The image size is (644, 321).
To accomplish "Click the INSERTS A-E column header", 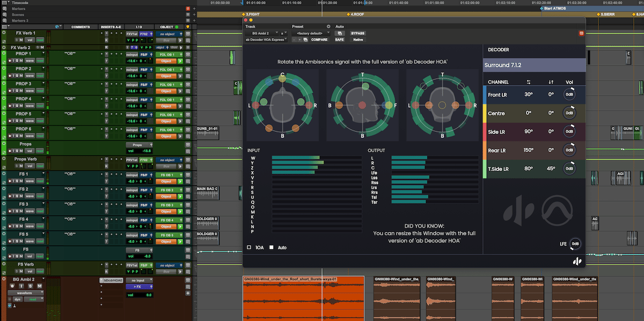I will pyautogui.click(x=112, y=27).
